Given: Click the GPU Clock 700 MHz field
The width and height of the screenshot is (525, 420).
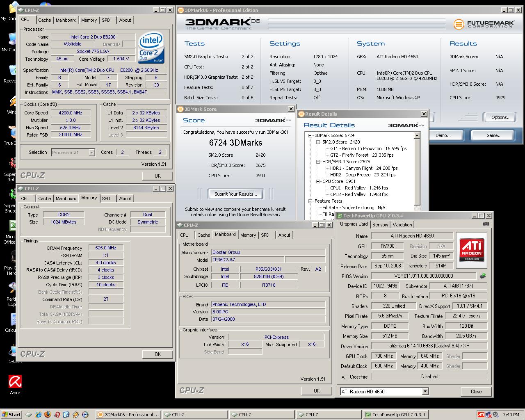Looking at the screenshot, I should click(x=384, y=356).
